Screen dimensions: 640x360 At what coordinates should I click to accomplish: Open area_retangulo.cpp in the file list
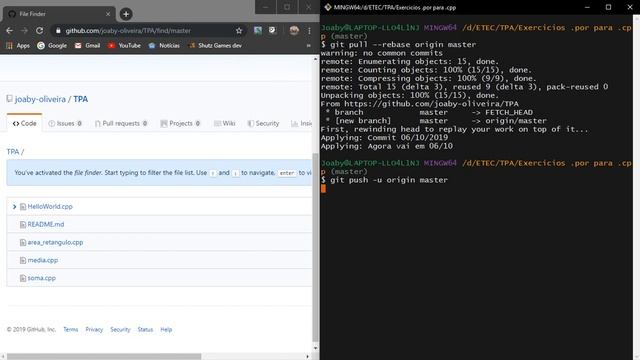pos(55,242)
